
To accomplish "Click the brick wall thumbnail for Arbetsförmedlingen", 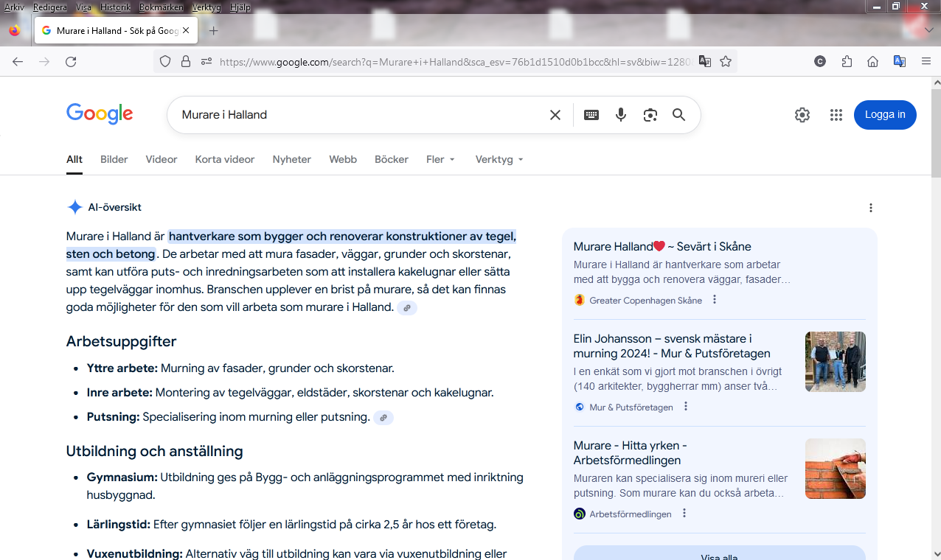I will click(x=835, y=469).
